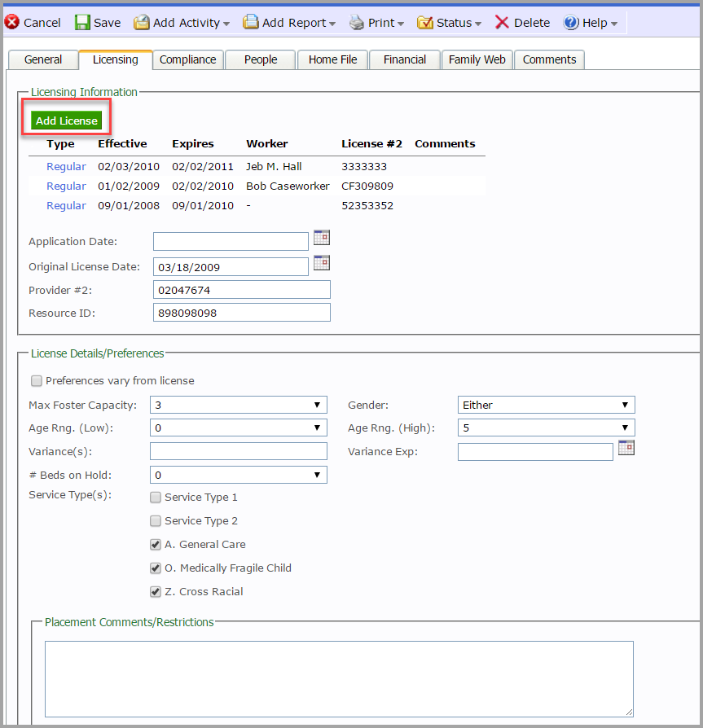Uncheck O. Medically Fragile Child checkbox
This screenshot has height=728, width=703.
click(156, 568)
